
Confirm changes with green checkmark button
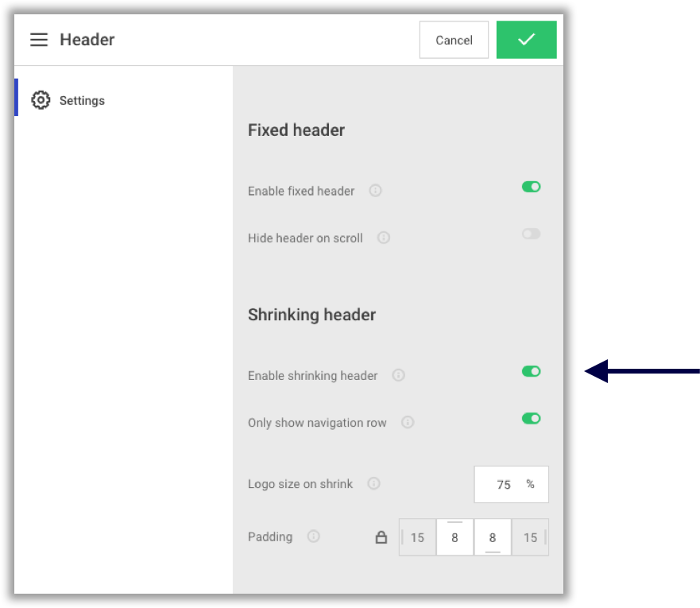coord(526,40)
